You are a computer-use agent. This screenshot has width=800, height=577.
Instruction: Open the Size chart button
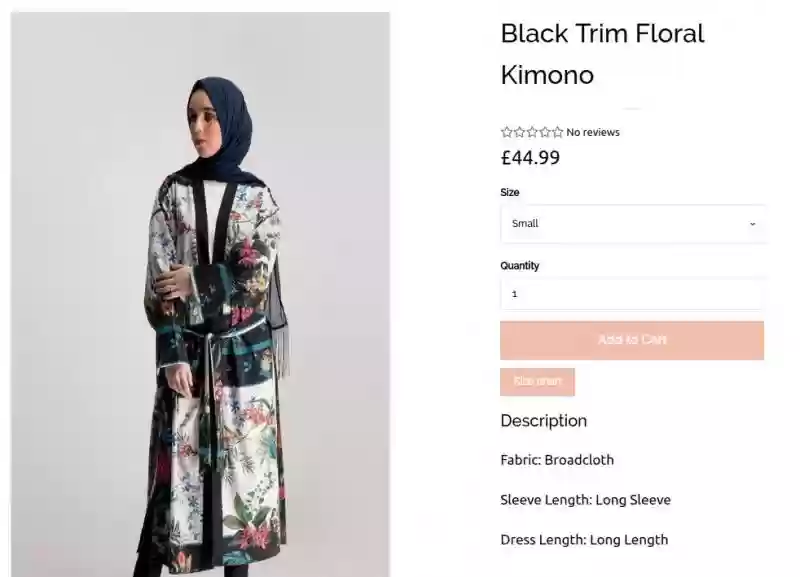(537, 381)
